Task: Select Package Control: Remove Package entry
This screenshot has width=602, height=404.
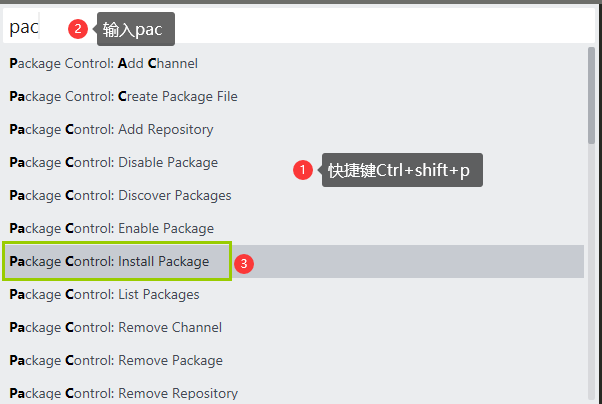Action: [116, 360]
